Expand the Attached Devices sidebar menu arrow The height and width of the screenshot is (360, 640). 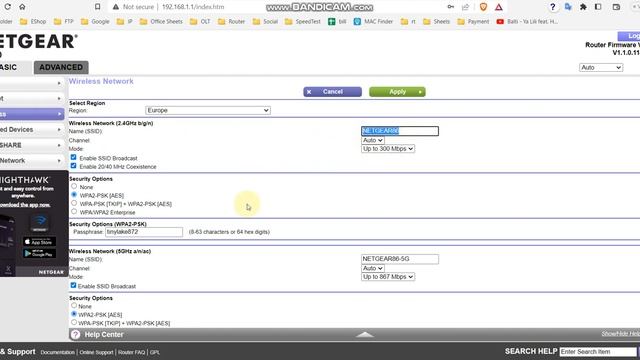pos(59,129)
